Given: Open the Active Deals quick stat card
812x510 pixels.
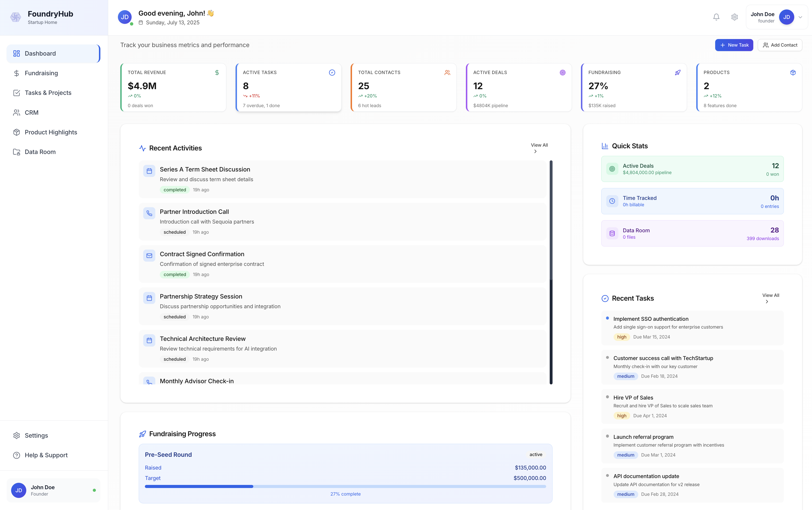Looking at the screenshot, I should (x=692, y=169).
